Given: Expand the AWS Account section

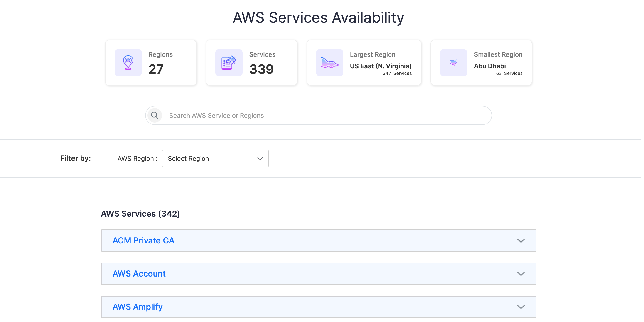Looking at the screenshot, I should tap(521, 273).
